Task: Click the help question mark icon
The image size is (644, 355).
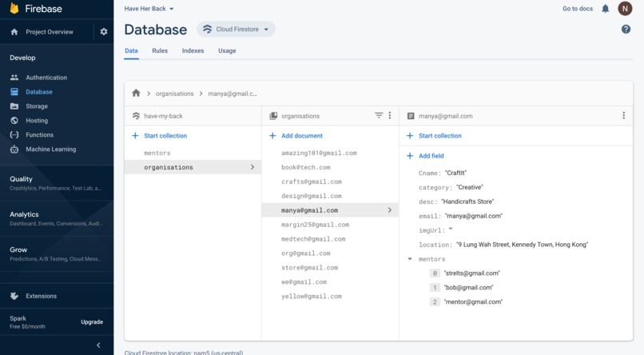Action: (x=626, y=29)
